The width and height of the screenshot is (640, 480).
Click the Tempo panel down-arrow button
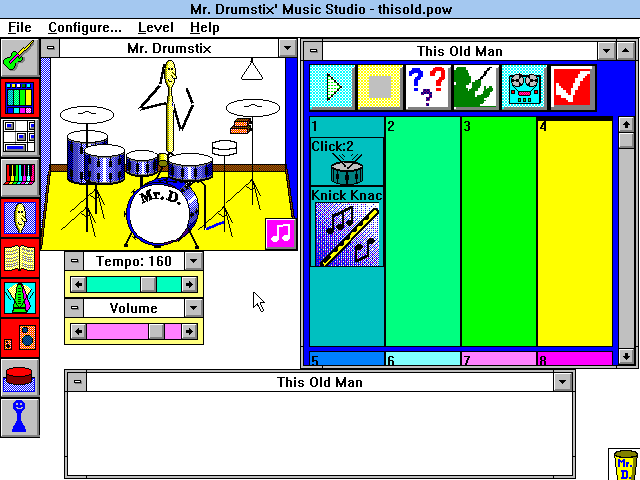tap(193, 261)
